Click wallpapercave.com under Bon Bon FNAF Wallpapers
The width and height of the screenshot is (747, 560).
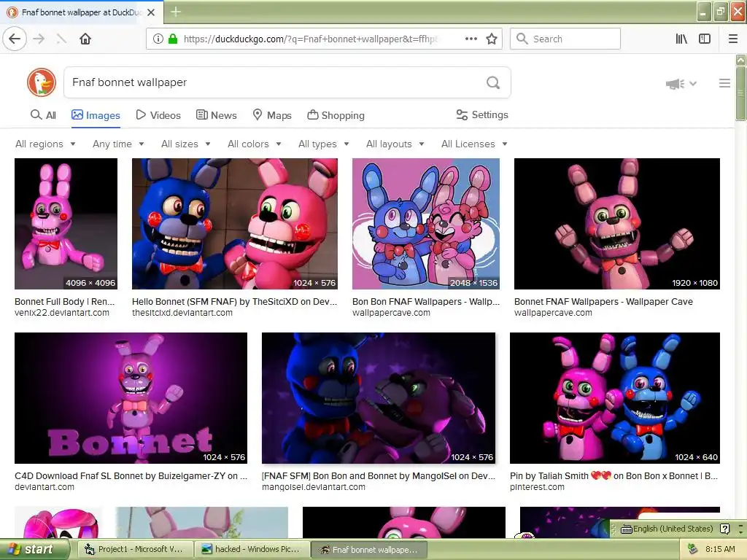(391, 313)
